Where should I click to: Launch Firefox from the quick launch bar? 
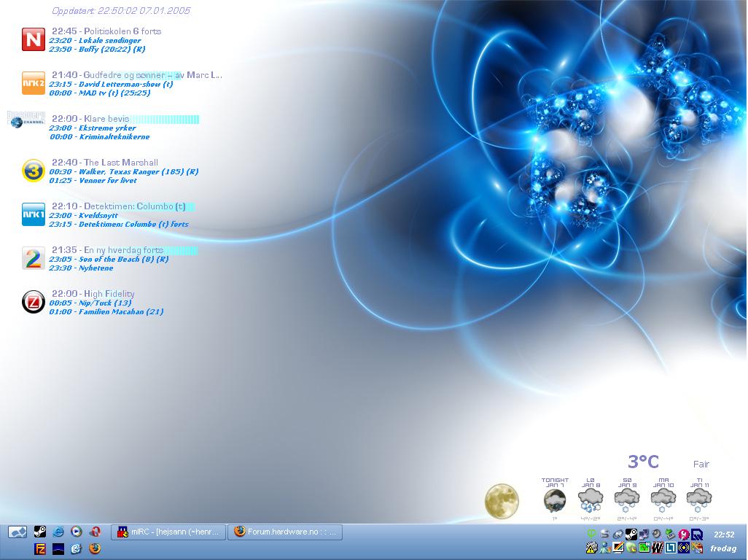(94, 549)
